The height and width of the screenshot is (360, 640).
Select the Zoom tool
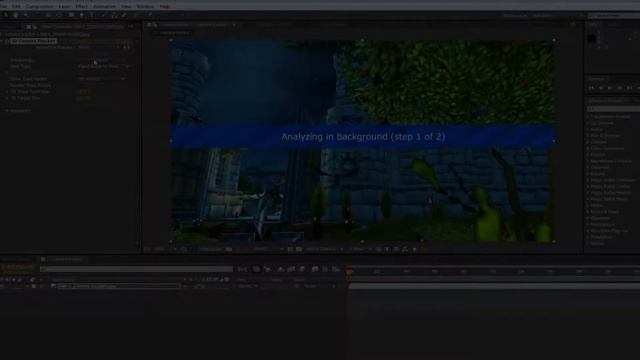[x=26, y=15]
